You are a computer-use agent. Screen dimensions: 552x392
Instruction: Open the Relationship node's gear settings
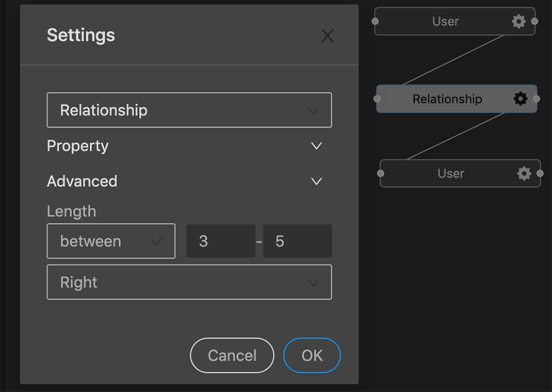(x=520, y=99)
